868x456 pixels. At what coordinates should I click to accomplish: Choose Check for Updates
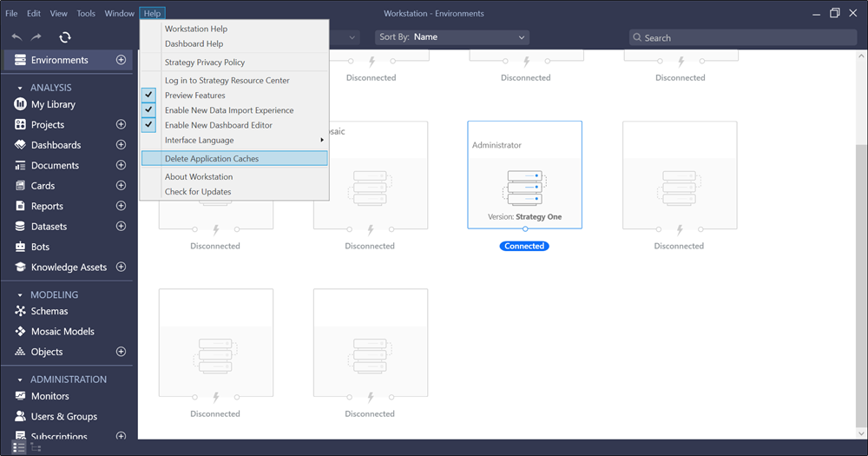click(x=198, y=191)
